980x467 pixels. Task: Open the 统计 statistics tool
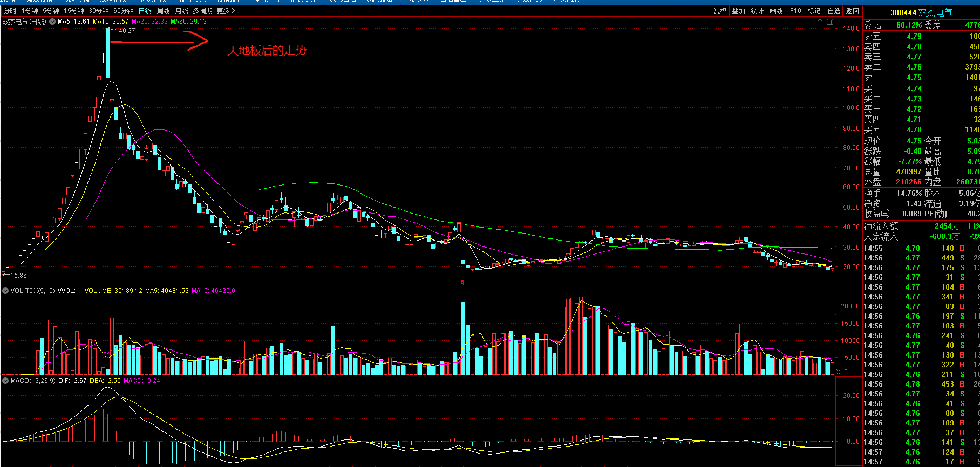click(x=757, y=11)
